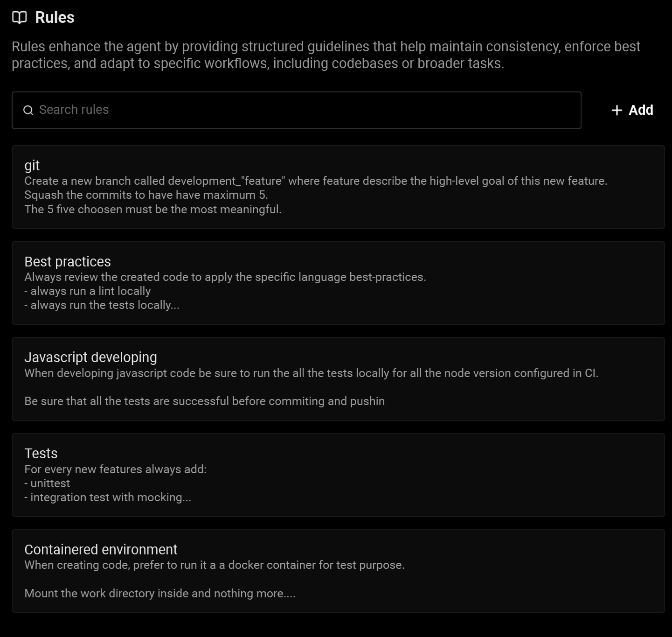Click the Tests rule heading
The height and width of the screenshot is (637, 672).
(41, 453)
